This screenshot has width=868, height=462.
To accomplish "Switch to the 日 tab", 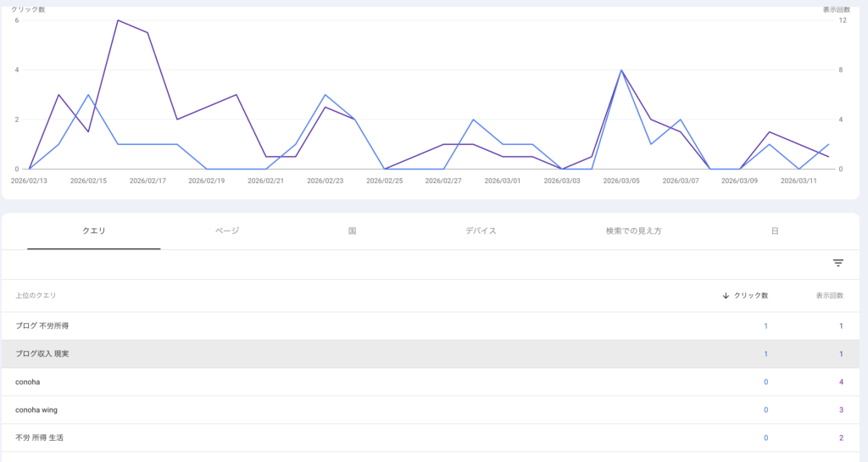I will click(x=775, y=231).
